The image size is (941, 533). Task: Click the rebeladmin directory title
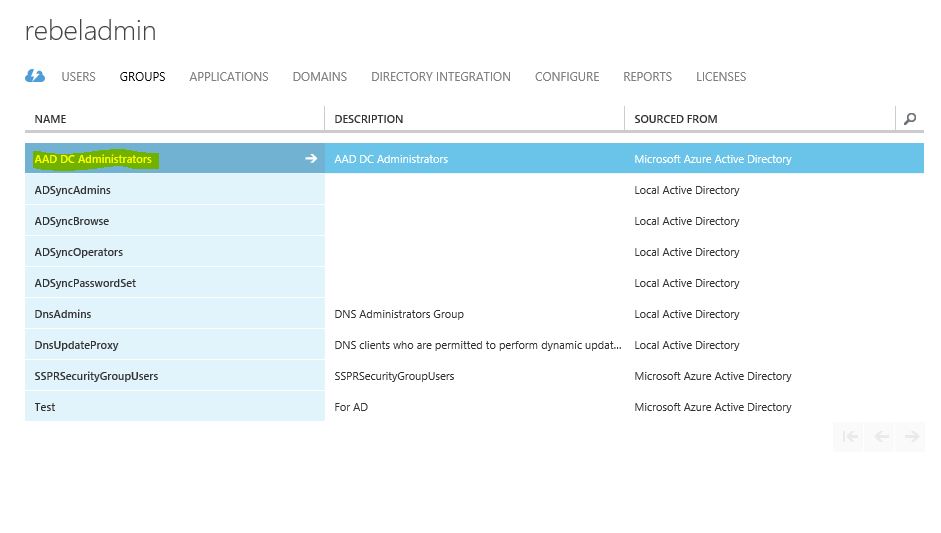(91, 31)
